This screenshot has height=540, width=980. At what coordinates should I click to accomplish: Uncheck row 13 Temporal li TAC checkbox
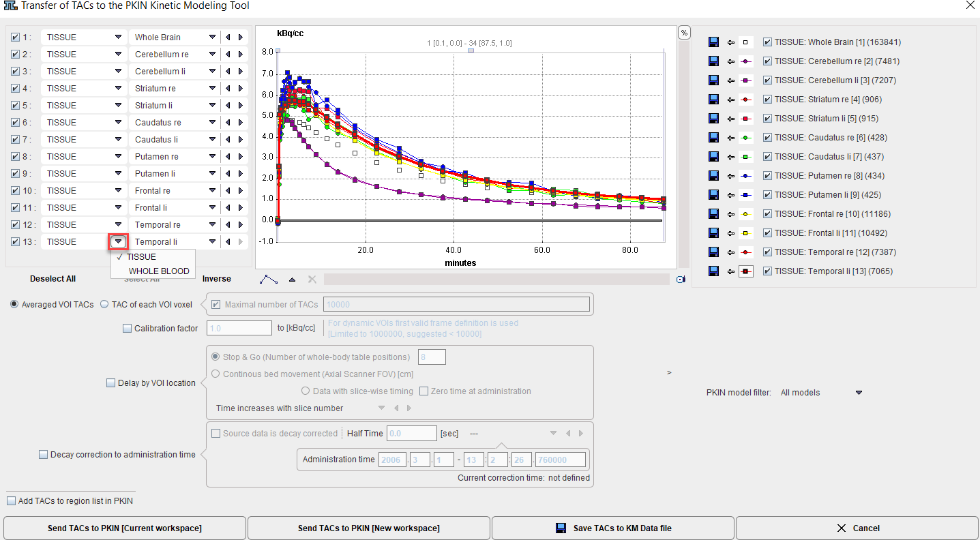point(15,242)
